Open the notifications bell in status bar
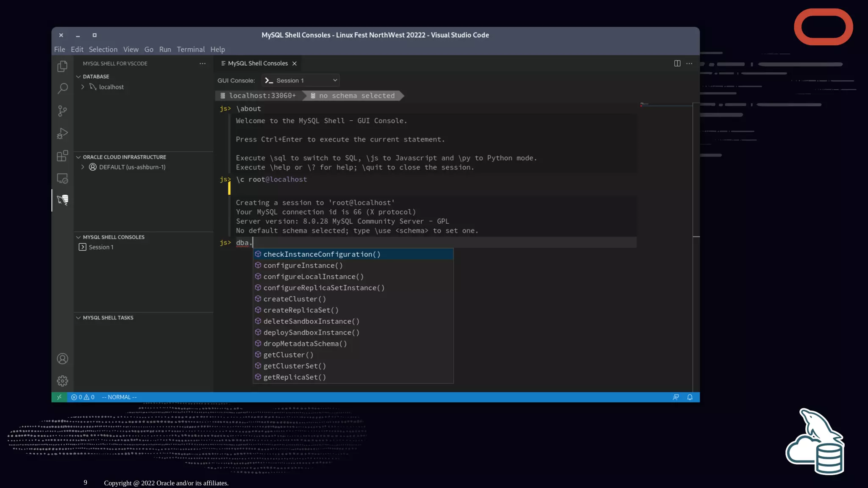 (x=690, y=397)
